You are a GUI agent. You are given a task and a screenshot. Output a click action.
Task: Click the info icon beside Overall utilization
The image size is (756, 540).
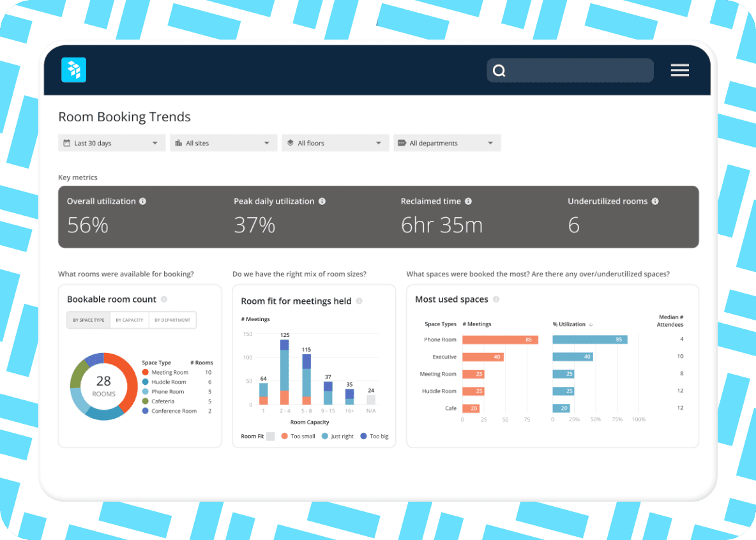(x=142, y=201)
